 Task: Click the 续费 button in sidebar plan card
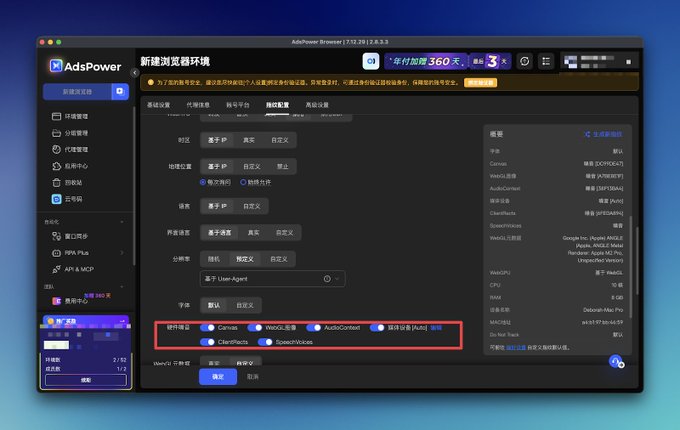point(86,380)
